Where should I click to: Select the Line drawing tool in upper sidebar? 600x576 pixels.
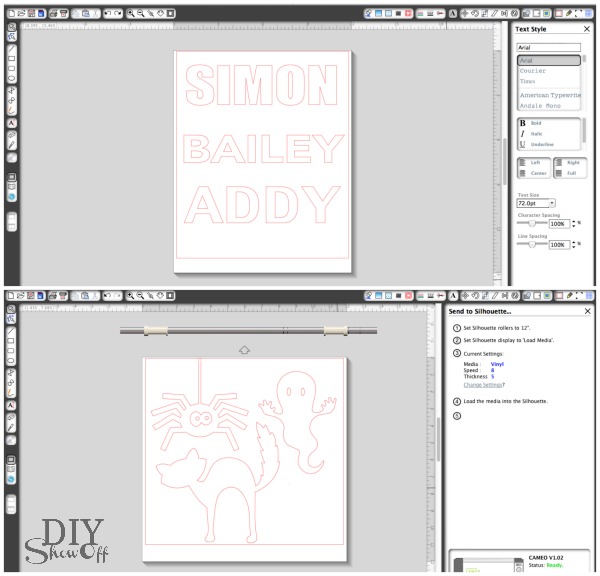(x=11, y=48)
